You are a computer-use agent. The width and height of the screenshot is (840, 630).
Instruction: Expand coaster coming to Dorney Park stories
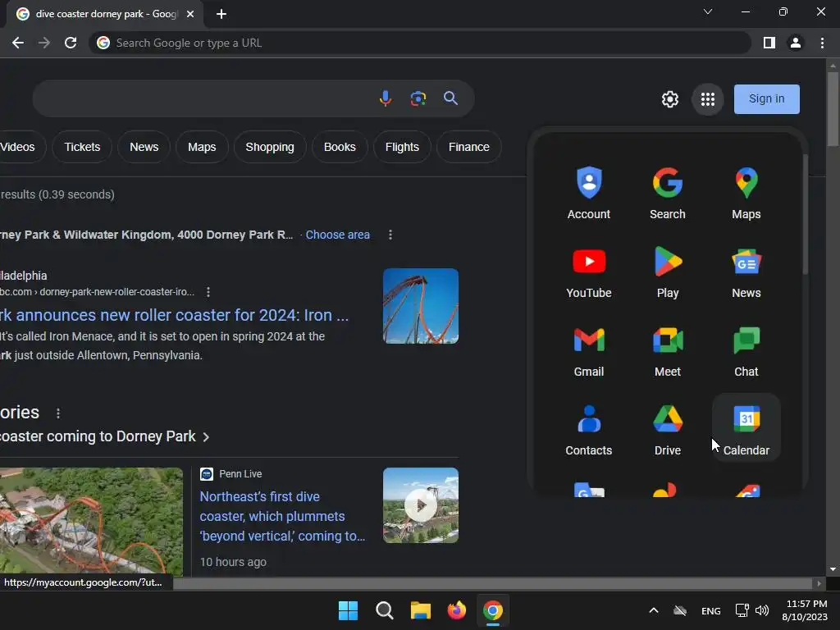[x=206, y=437]
